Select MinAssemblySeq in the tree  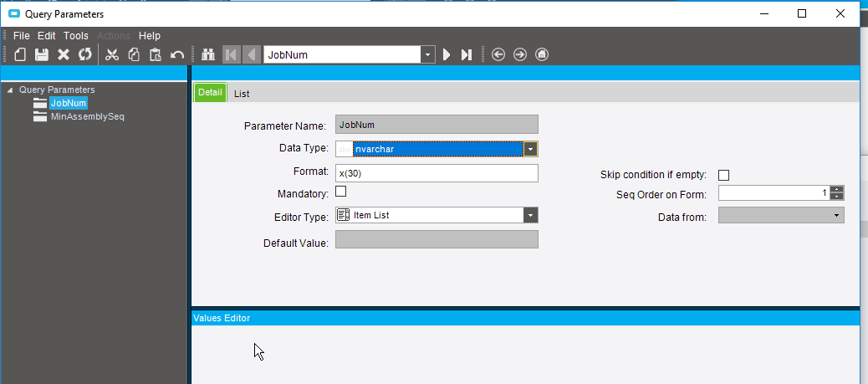(88, 116)
